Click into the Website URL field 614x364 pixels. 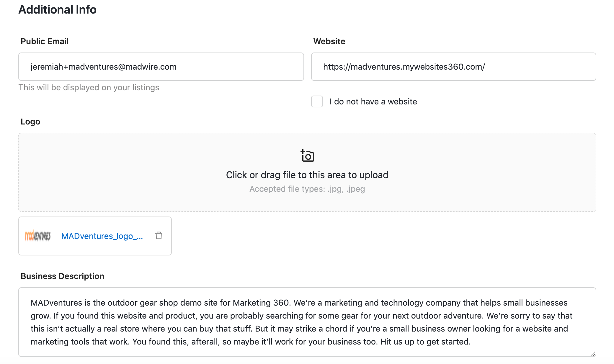tap(453, 67)
